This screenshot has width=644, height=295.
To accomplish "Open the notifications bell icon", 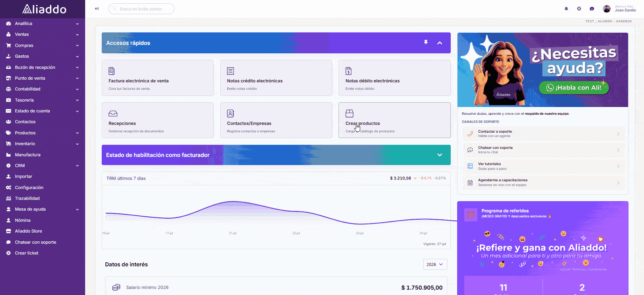I will (x=566, y=9).
